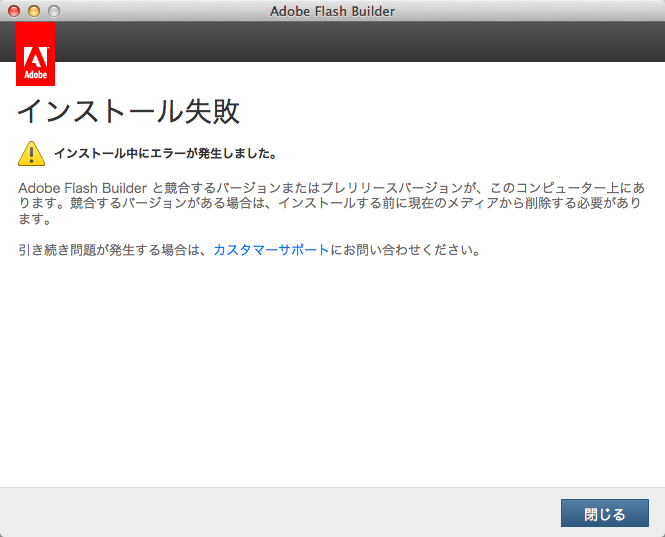The image size is (665, 537).
Task: Select the インストール失敗 heading
Action: (129, 111)
